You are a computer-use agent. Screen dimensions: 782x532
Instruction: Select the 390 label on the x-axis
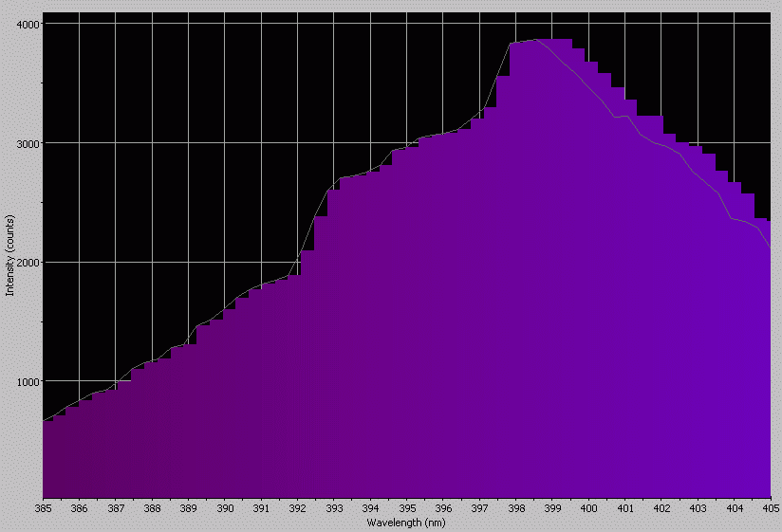(225, 509)
